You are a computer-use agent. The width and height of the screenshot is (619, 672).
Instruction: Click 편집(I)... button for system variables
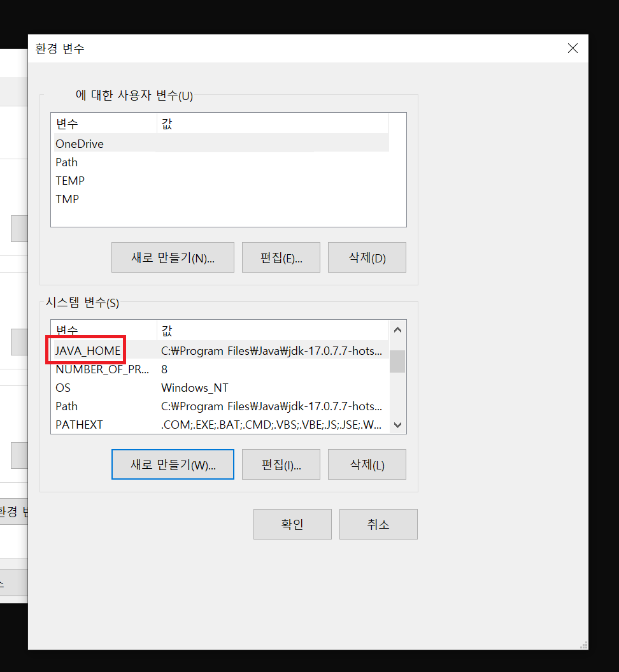click(281, 464)
